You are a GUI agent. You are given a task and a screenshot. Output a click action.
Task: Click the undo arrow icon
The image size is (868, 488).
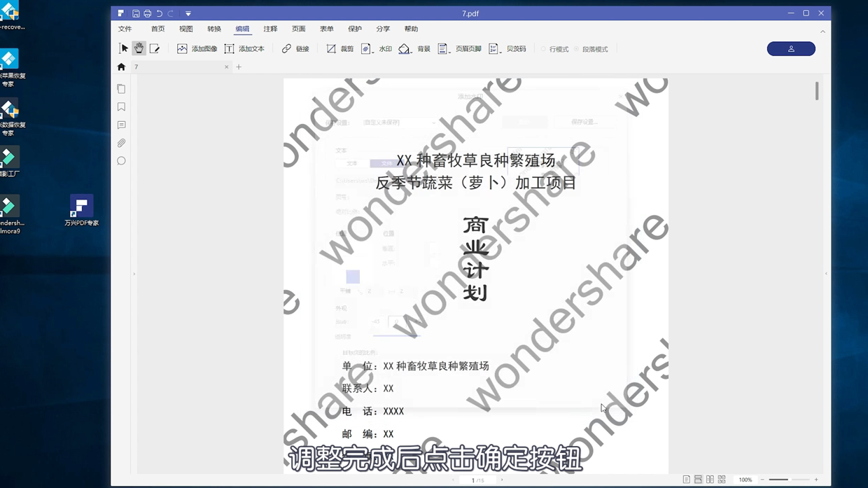pos(159,13)
